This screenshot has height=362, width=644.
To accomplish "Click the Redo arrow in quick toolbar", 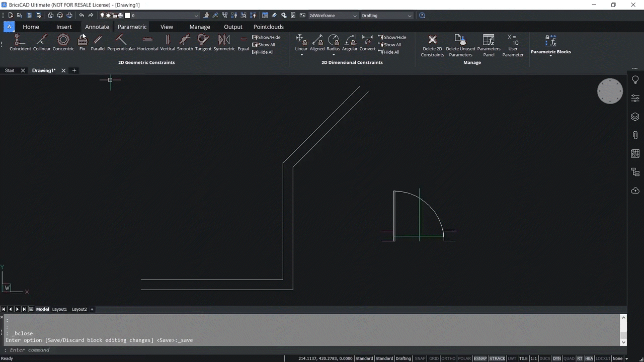I will click(91, 16).
